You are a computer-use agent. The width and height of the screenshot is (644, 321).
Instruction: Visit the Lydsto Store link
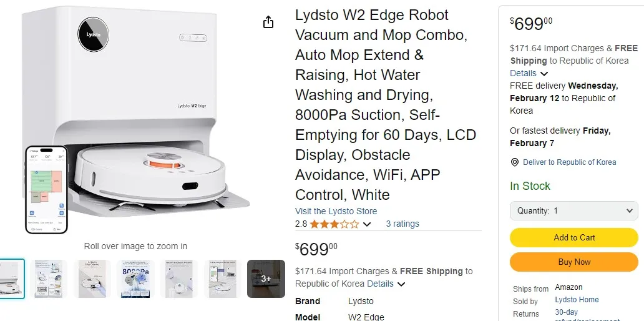tap(336, 211)
